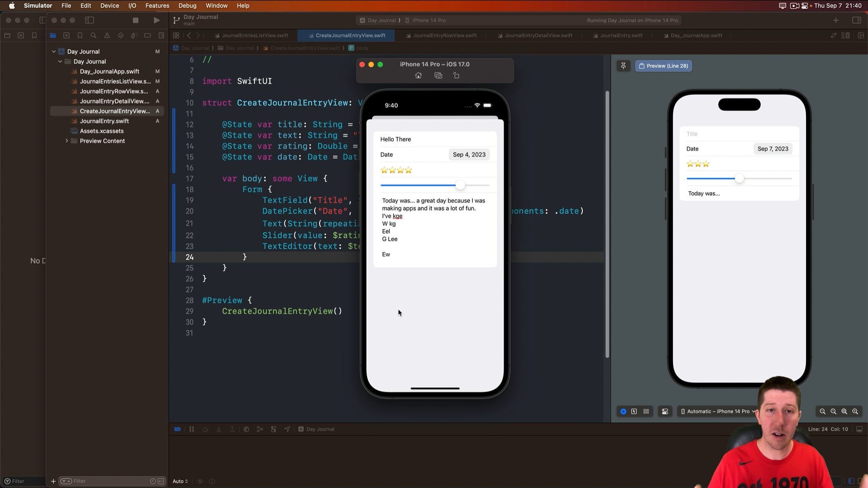Pin the preview with the pin icon
The image size is (868, 488).
coord(623,66)
